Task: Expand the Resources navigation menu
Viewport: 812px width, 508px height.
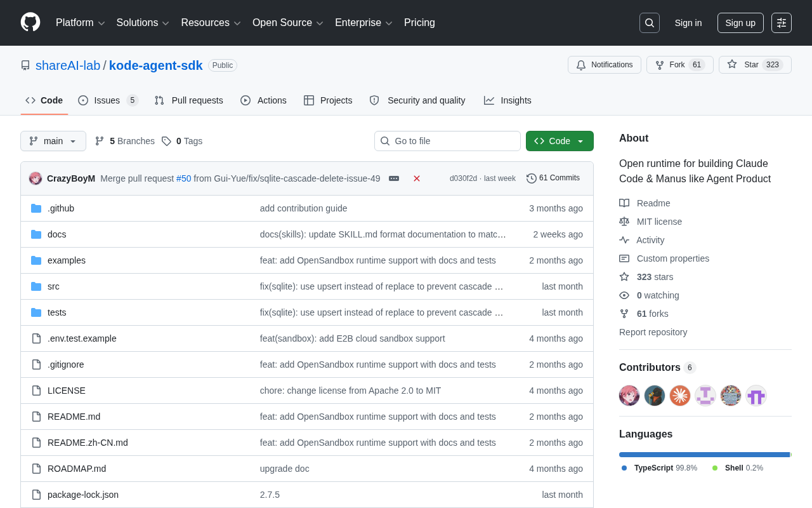Action: pyautogui.click(x=211, y=23)
